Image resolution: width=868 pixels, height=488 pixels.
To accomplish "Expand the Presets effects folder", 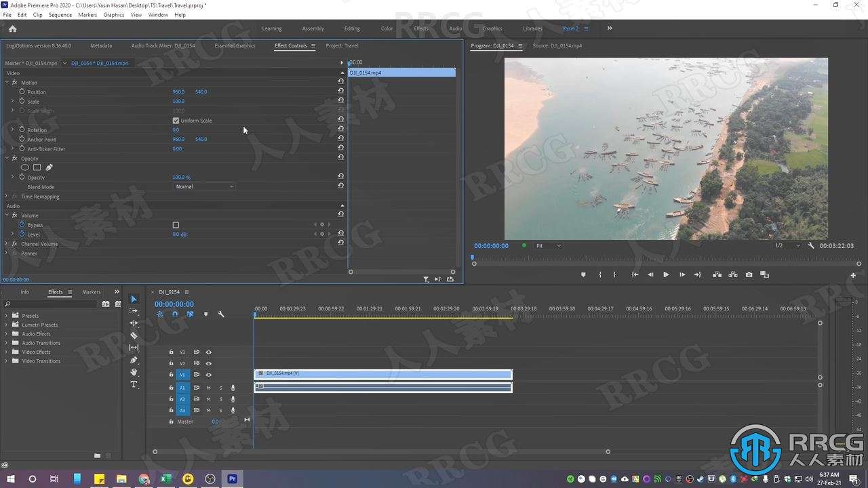I will coord(7,316).
